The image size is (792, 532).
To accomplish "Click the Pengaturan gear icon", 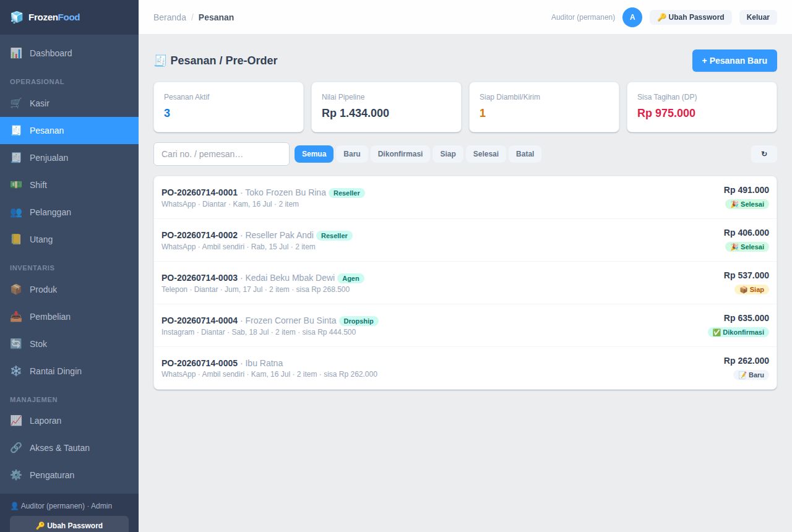I will coord(16,475).
